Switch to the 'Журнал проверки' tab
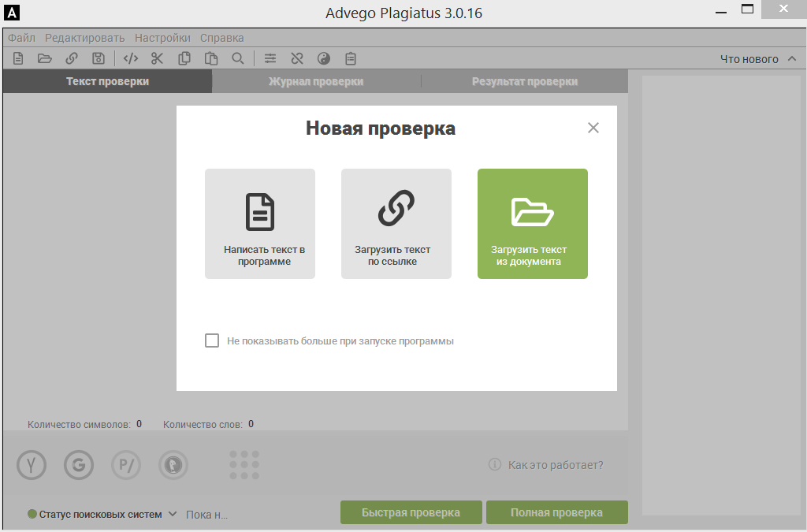 coord(315,80)
